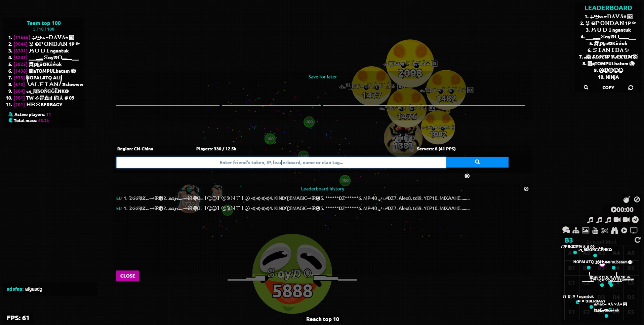The width and height of the screenshot is (644, 325).
Task: Click the 2098 mass cell
Action: pos(410,64)
